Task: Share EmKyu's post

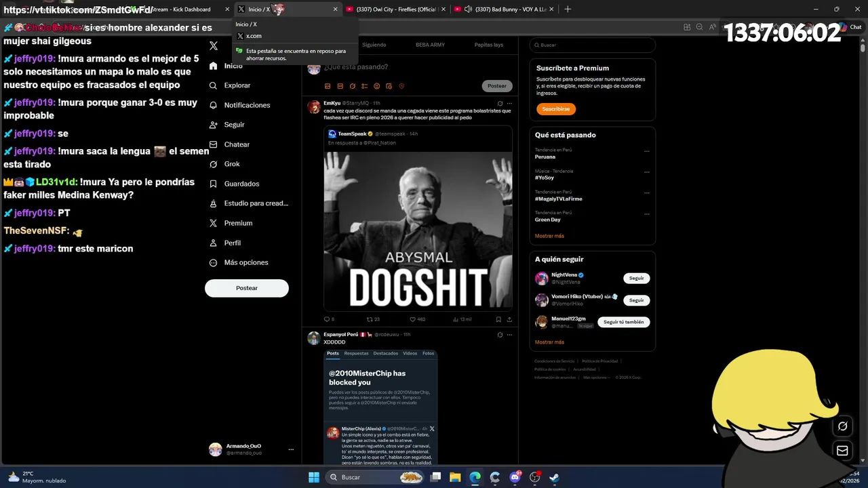Action: point(509,319)
